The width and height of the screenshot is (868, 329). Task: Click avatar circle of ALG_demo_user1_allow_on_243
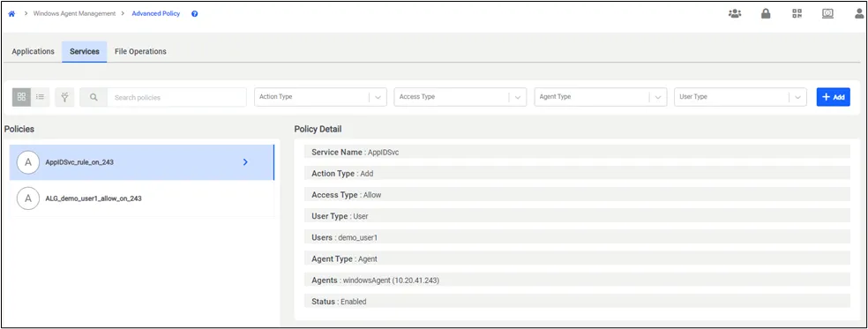(28, 198)
